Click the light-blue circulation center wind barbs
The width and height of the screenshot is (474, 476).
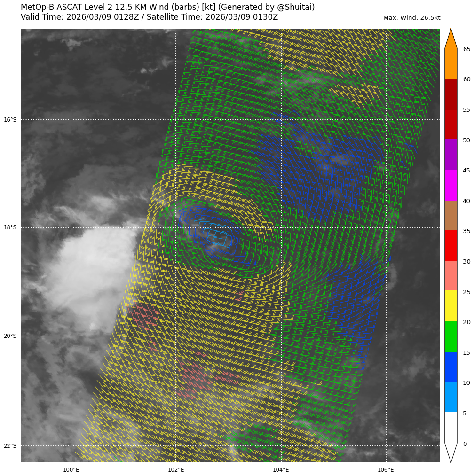[219, 238]
